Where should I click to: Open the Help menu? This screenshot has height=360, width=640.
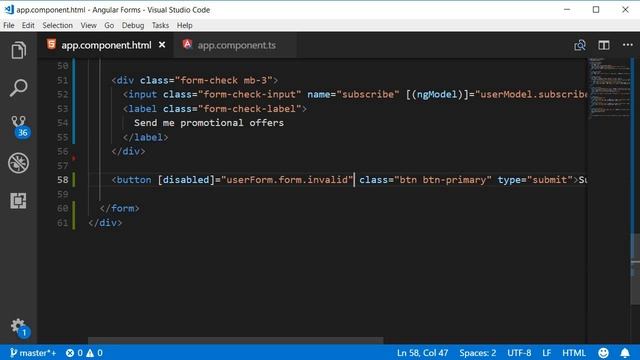tap(184, 25)
